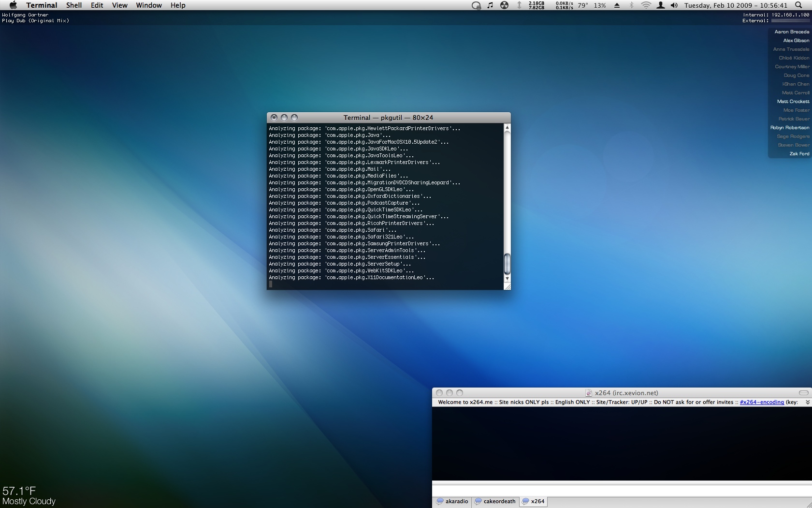Click the line 'com.apple.pkg.QuickTimeStreamingServer'
This screenshot has width=812, height=508.
(x=359, y=217)
